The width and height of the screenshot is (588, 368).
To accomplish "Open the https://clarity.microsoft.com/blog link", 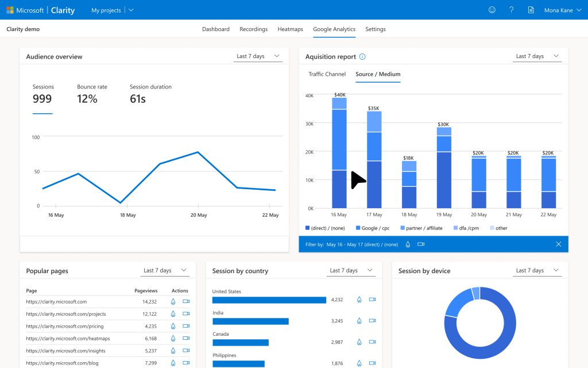I will point(62,363).
